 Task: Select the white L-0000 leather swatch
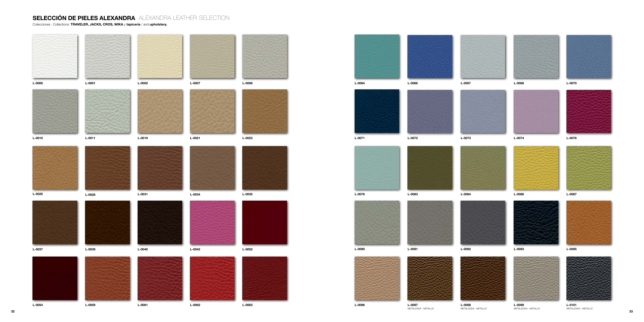[x=55, y=56]
